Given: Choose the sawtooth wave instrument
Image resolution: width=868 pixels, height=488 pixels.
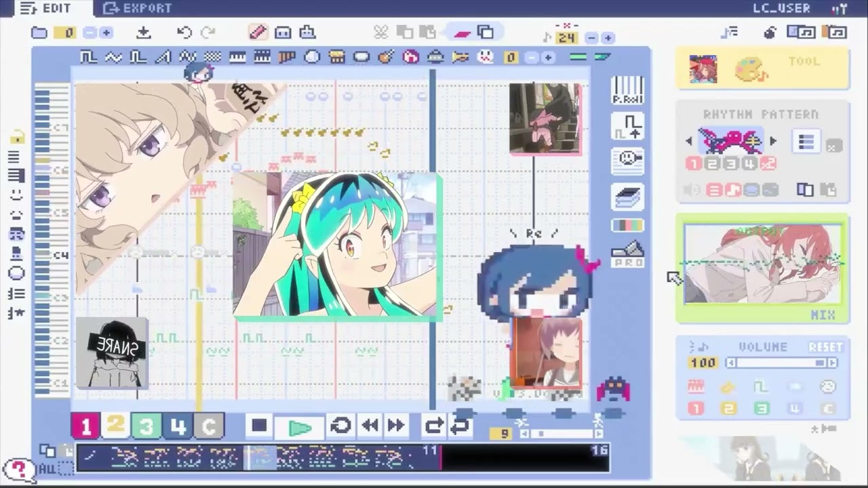Looking at the screenshot, I should (x=163, y=57).
